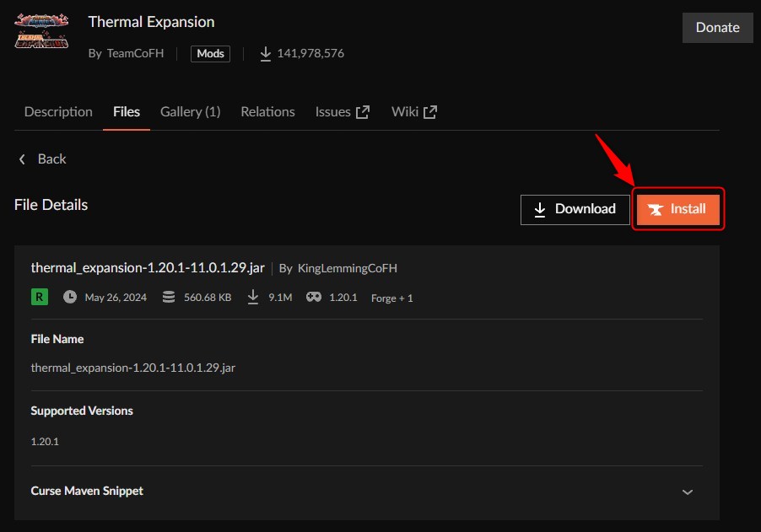Click the jar name under File Name
This screenshot has width=761, height=532.
(x=133, y=368)
